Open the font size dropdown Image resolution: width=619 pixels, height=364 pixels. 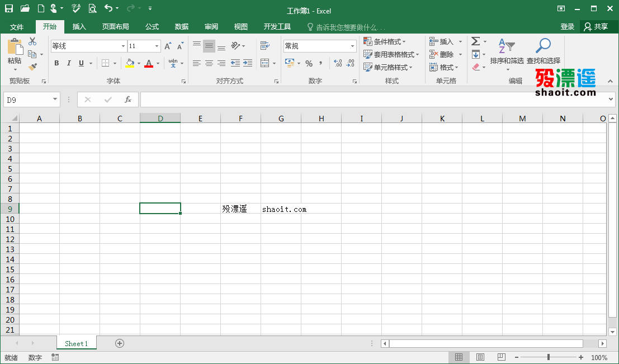[x=157, y=46]
